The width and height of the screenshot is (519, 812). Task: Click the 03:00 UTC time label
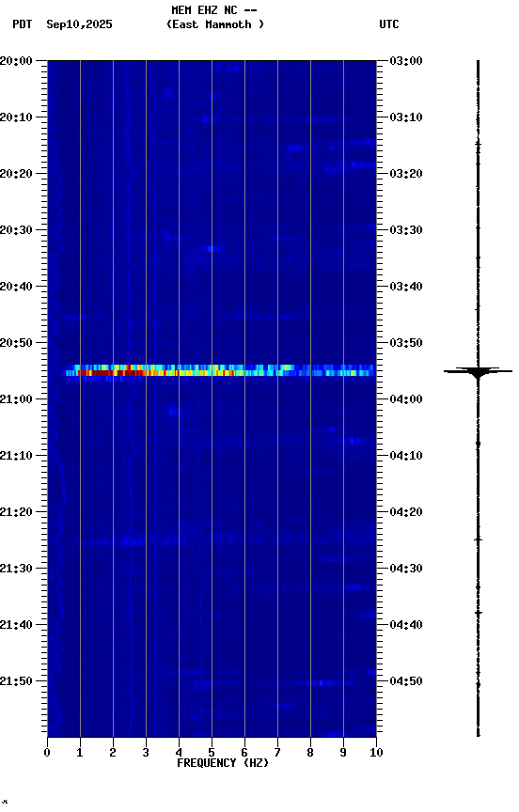pyautogui.click(x=406, y=61)
